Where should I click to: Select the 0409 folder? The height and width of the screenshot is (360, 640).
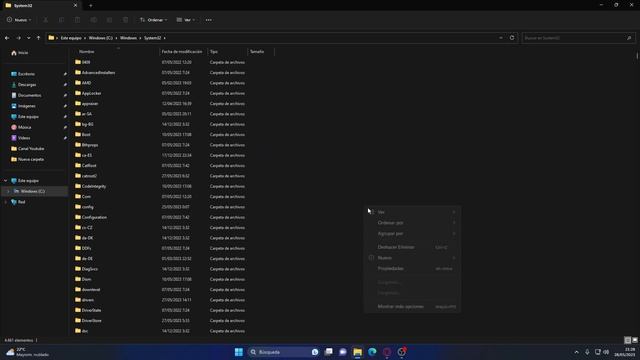click(86, 62)
